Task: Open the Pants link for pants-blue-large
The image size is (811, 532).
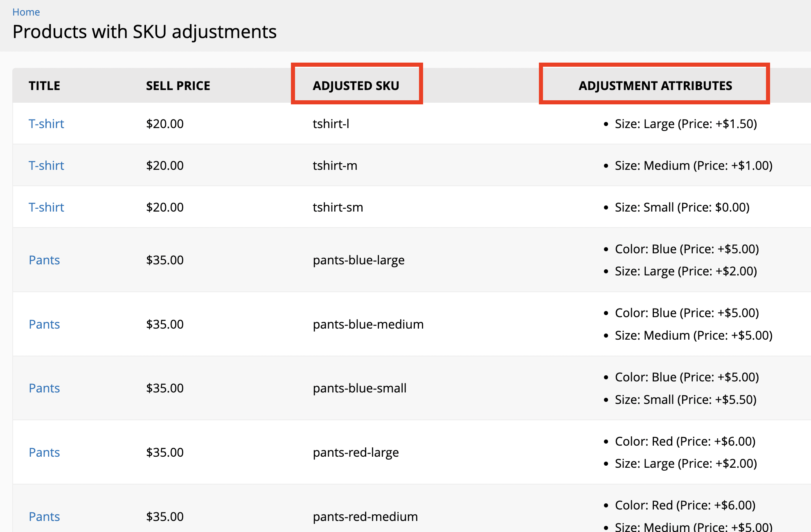Action: [x=44, y=260]
